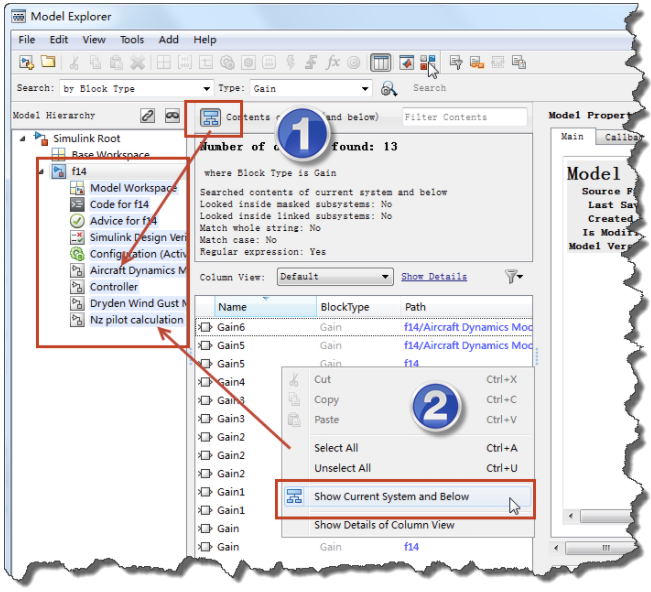Click the fx Add Function toolbar icon
The height and width of the screenshot is (592, 651).
tap(333, 63)
